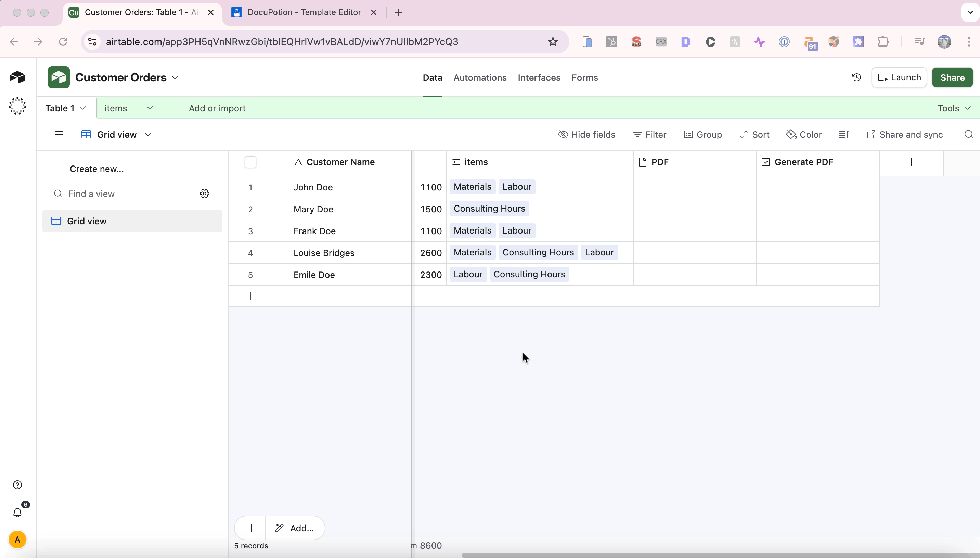Open row height settings icon

(x=843, y=134)
